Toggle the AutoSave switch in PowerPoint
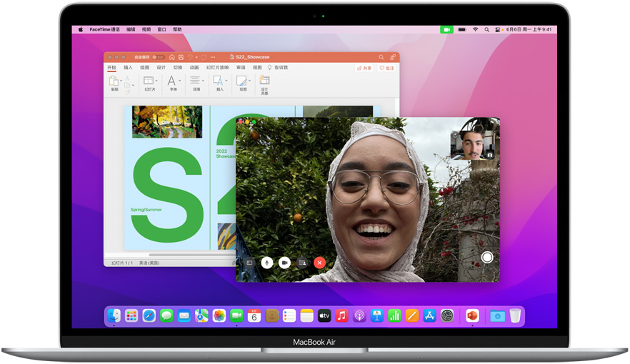Screen dimensions: 630x364 tap(159, 57)
